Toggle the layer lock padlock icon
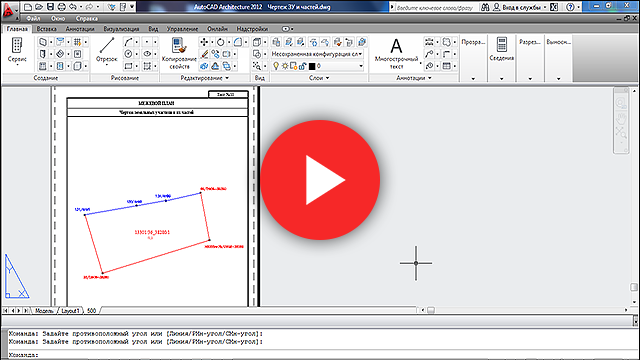This screenshot has height=360, width=640. point(302,66)
